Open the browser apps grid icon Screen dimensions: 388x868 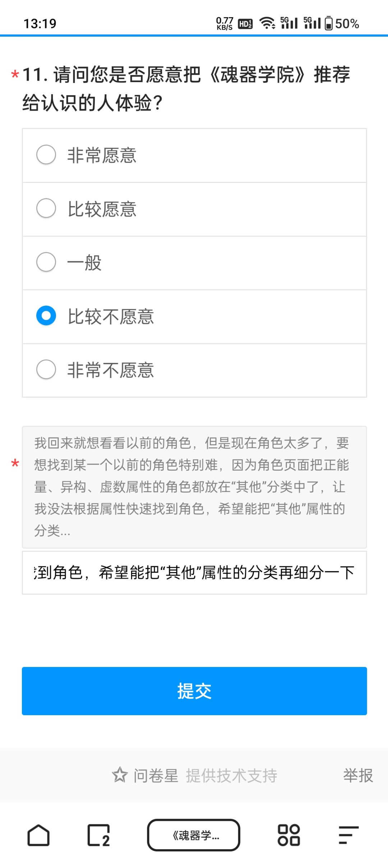(288, 835)
